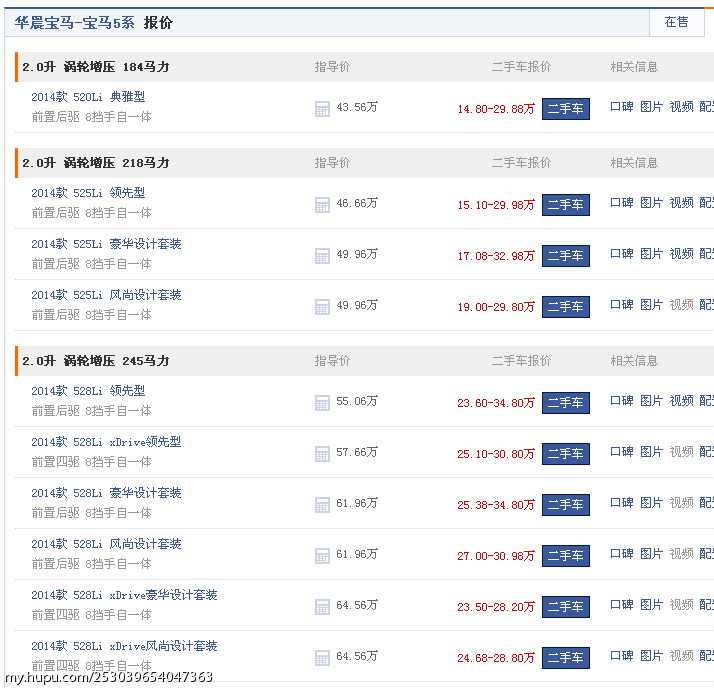Open 口碑 for 528Li xDrive领先型

[622, 452]
